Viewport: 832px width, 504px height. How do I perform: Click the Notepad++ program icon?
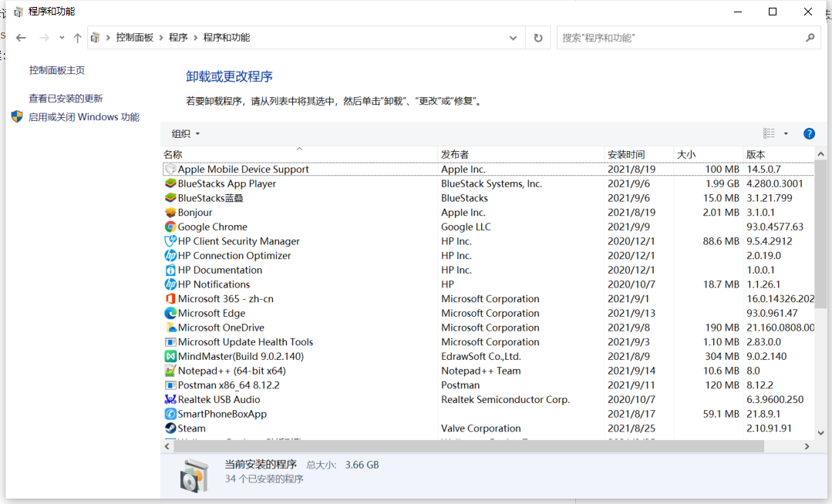click(x=170, y=371)
